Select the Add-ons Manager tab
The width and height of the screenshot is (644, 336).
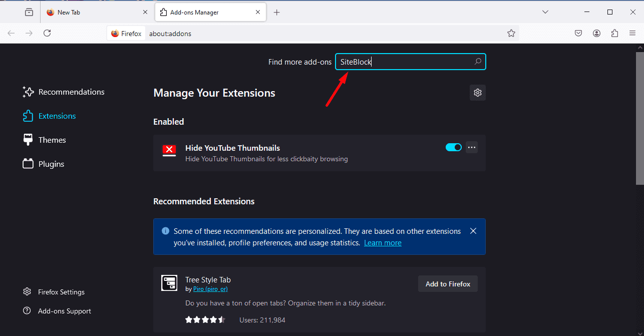211,13
